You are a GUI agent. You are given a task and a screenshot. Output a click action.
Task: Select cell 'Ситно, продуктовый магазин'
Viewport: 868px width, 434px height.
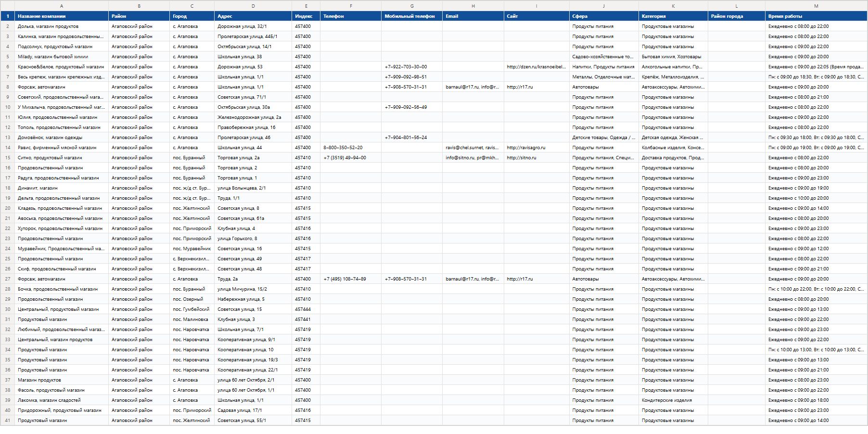pos(62,158)
